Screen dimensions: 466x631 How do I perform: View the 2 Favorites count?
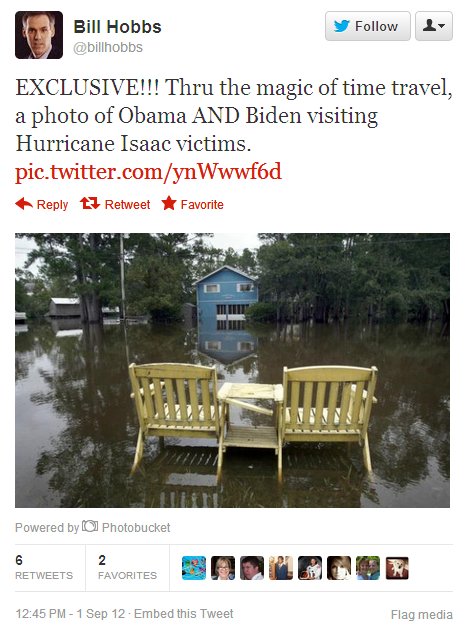click(127, 567)
